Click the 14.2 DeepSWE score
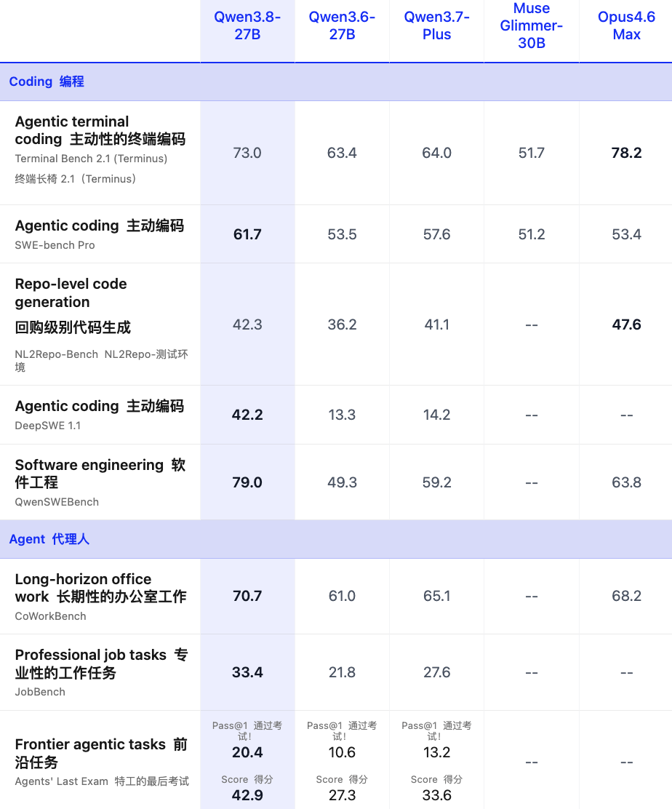 pos(436,415)
